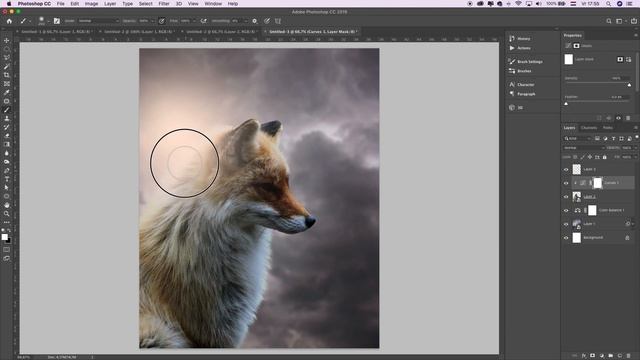The width and height of the screenshot is (640, 360).
Task: Delete mask using Properties trash icon
Action: coord(628,118)
